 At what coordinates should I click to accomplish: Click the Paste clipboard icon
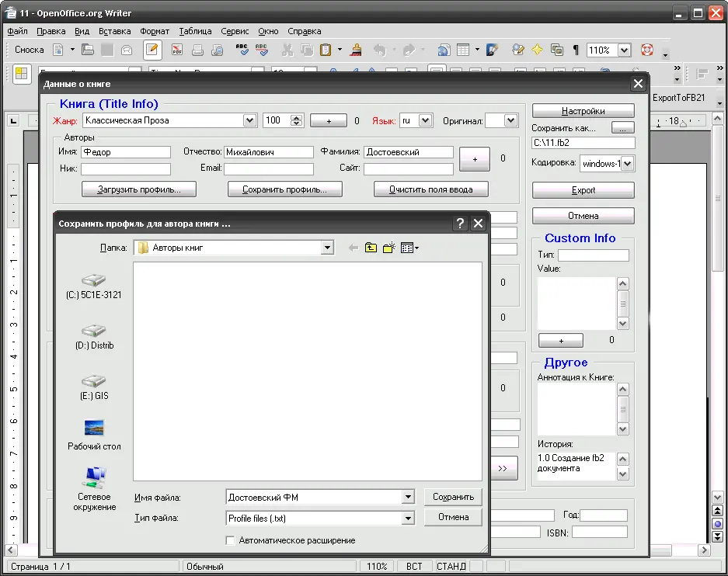click(x=326, y=50)
